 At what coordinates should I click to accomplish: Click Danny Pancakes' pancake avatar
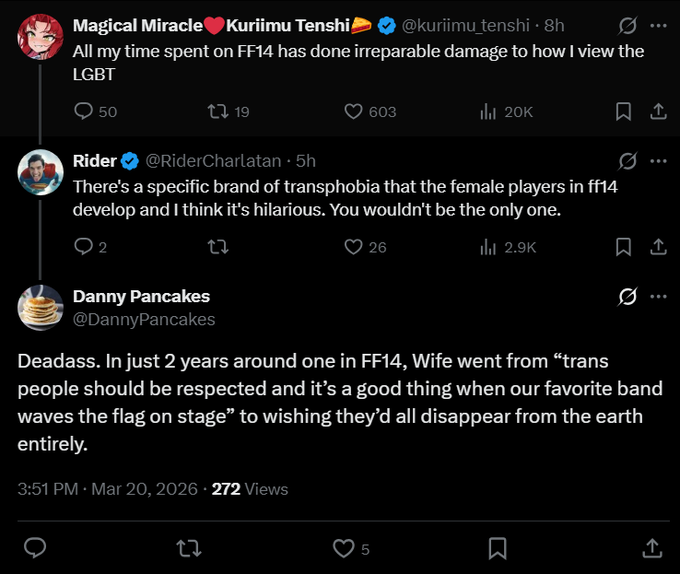pyautogui.click(x=41, y=307)
